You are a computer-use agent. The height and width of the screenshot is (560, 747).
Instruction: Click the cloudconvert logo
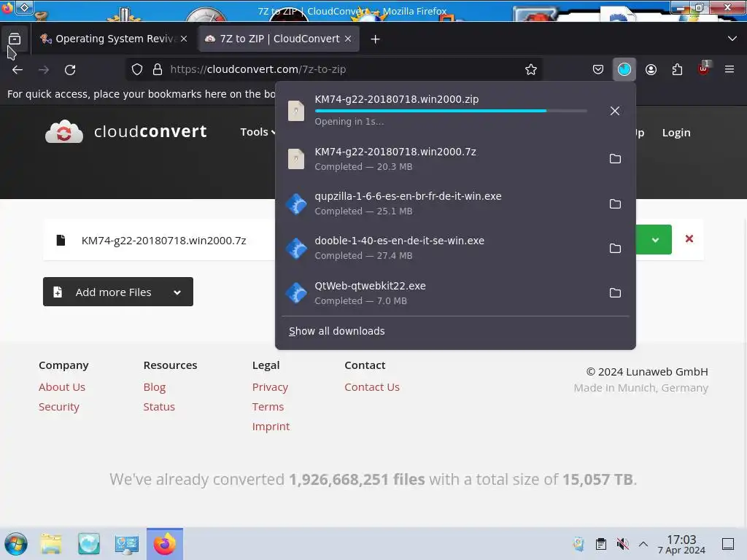pos(126,131)
